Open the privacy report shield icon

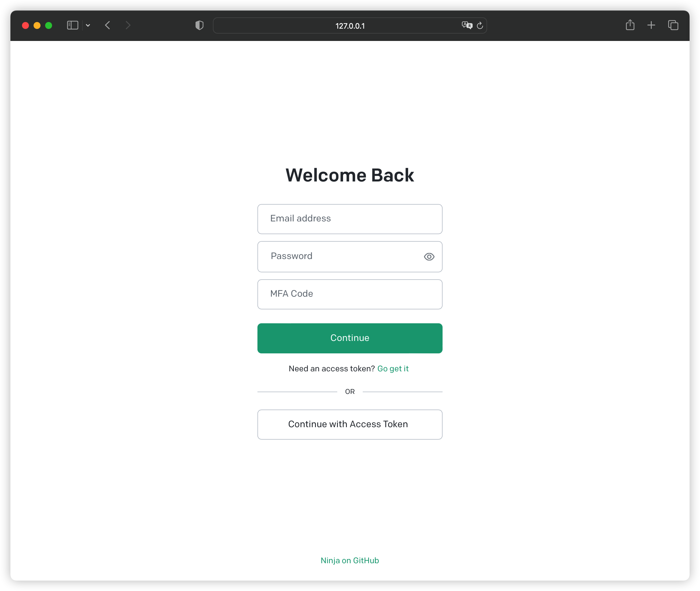199,25
